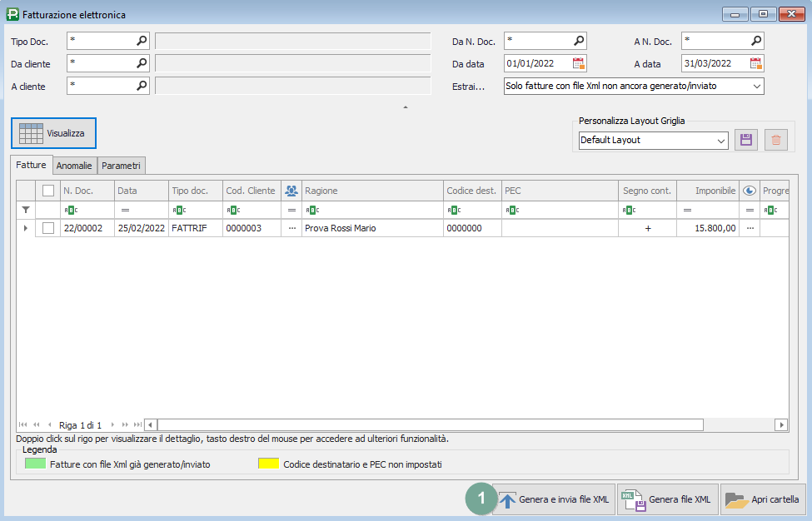This screenshot has width=812, height=521.
Task: Toggle the select-all checkbox in grid header
Action: [48, 191]
